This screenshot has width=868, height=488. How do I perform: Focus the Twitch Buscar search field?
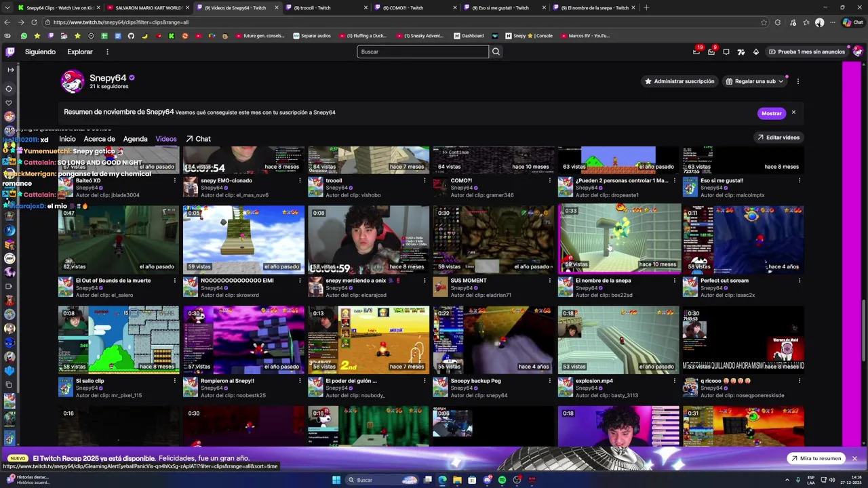coord(422,52)
